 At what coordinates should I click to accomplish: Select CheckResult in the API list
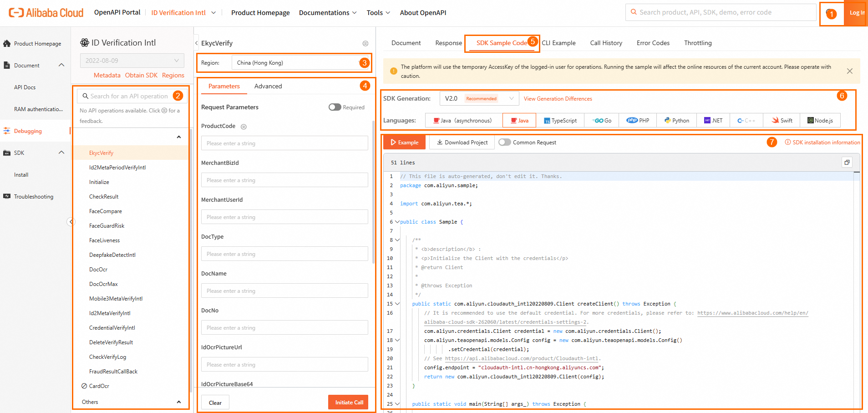pyautogui.click(x=104, y=197)
